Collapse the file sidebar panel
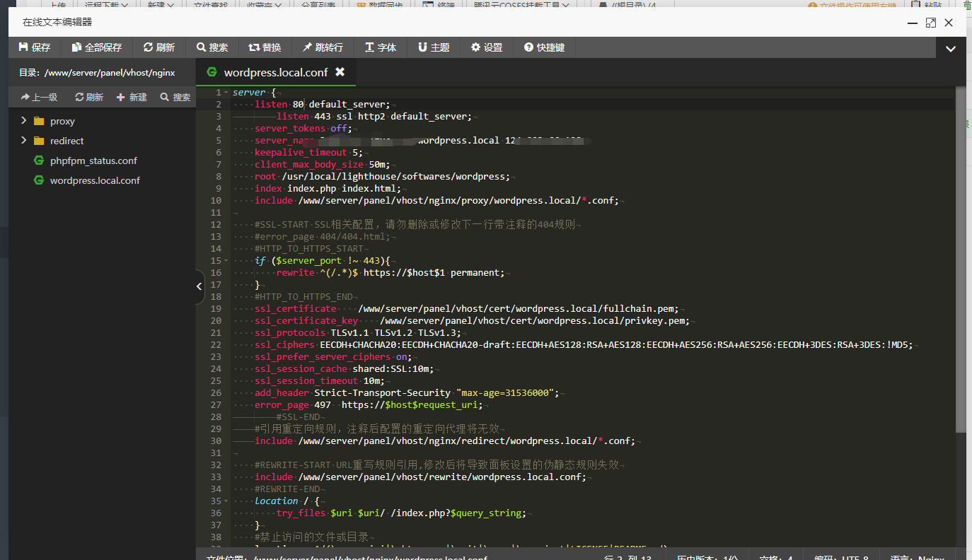Viewport: 972px width, 560px height. (199, 286)
